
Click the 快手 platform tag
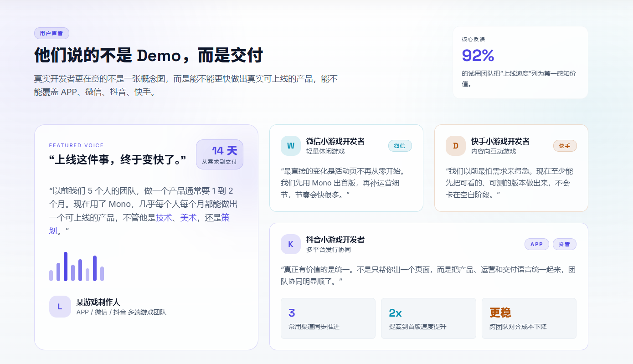[565, 146]
